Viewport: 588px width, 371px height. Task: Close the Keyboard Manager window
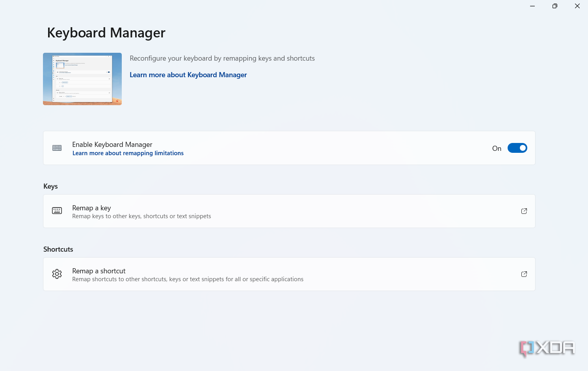[577, 6]
